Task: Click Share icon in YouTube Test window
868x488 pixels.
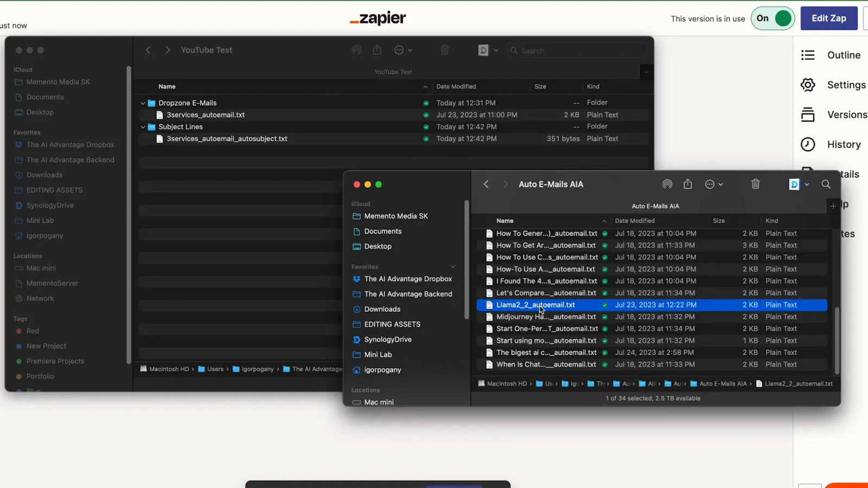Action: 377,50
